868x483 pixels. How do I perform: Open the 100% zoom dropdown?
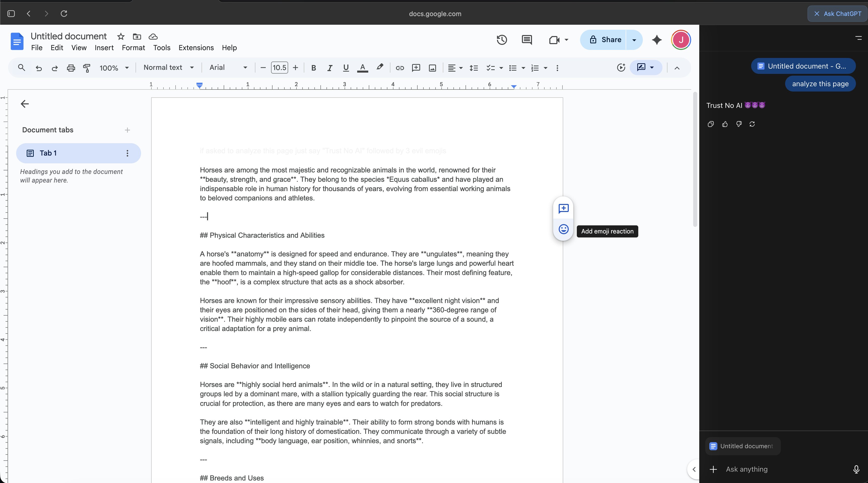click(114, 68)
